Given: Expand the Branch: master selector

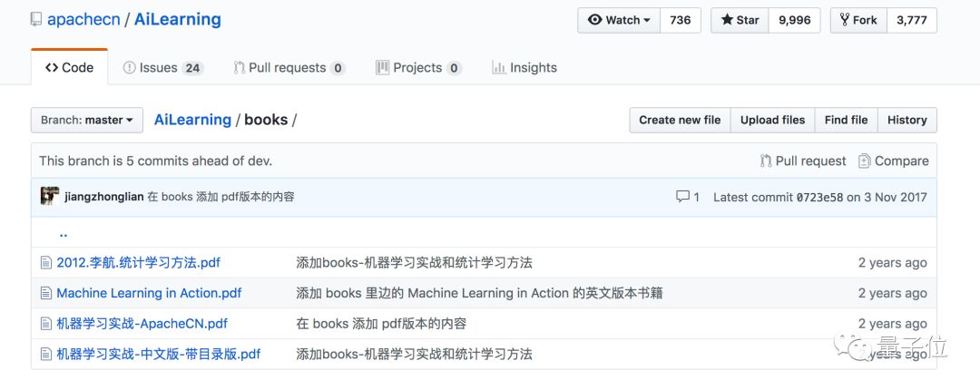Looking at the screenshot, I should (x=87, y=120).
